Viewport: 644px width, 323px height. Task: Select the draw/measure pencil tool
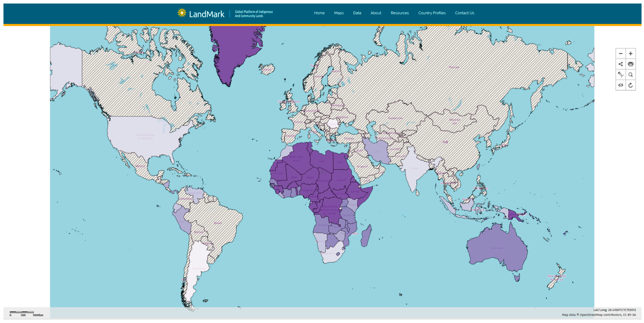pos(620,74)
